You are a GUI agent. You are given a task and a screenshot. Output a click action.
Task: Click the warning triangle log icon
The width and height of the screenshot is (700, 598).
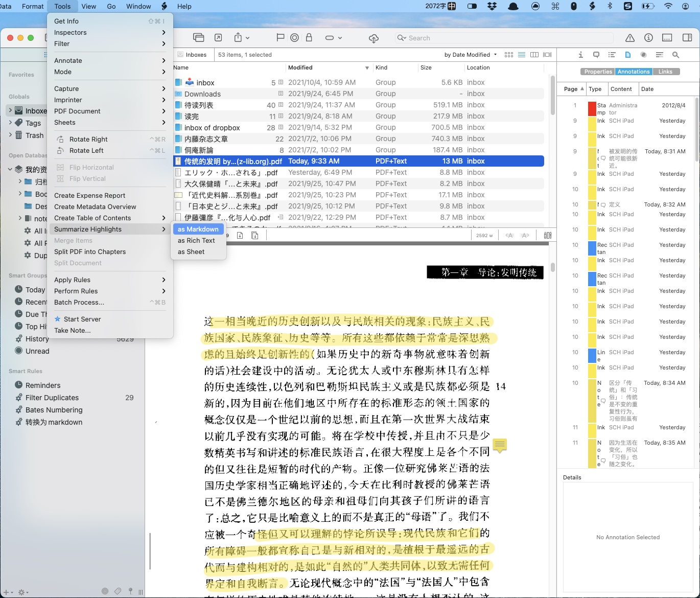630,38
